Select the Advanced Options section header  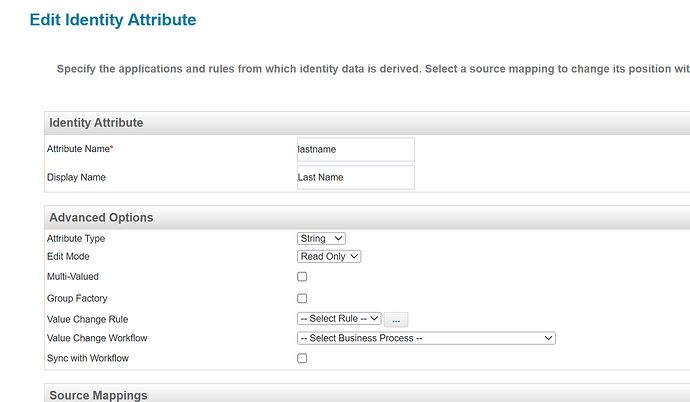point(101,217)
